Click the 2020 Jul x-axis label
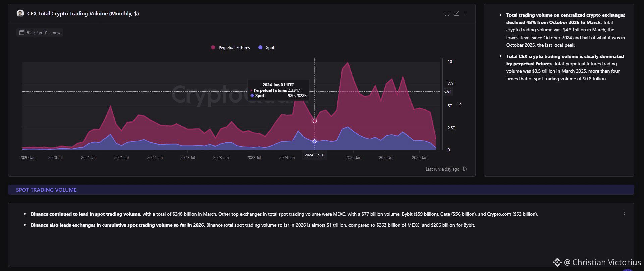This screenshot has height=271, width=644. tap(55, 158)
